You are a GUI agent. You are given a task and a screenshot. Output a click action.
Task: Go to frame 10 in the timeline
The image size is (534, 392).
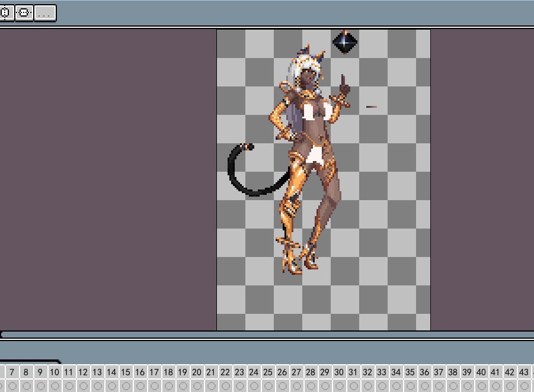(x=55, y=372)
